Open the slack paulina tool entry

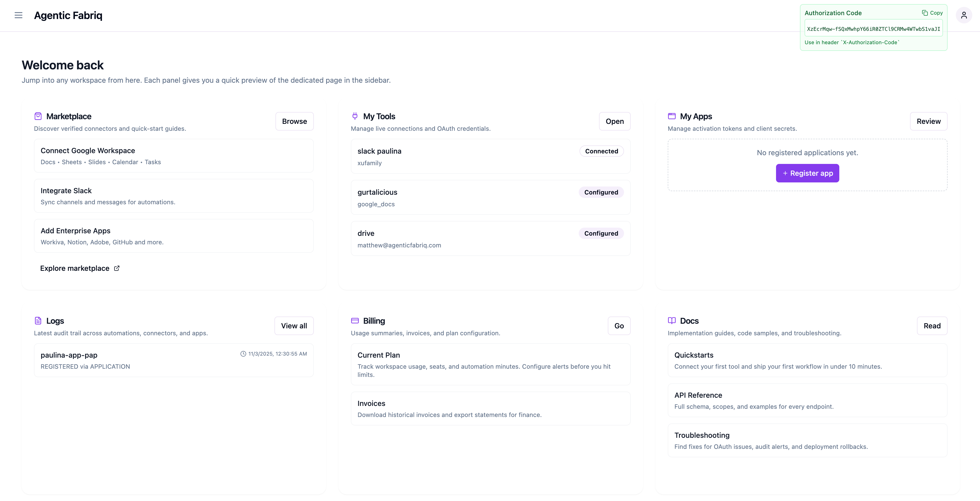click(x=490, y=157)
